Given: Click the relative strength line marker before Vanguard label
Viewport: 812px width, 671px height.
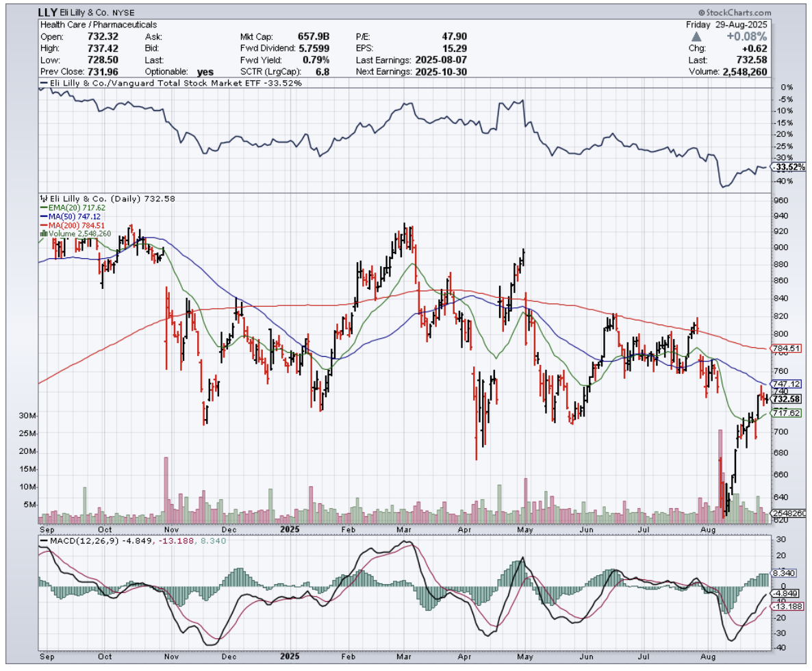Looking at the screenshot, I should tap(44, 83).
